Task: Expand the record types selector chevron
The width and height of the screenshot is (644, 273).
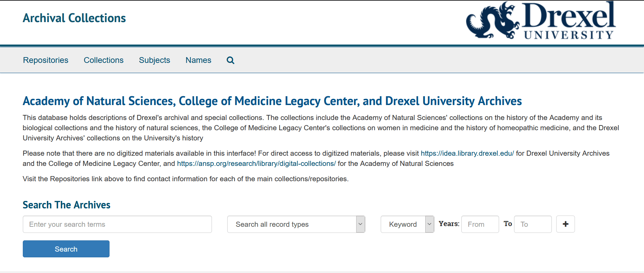Action: (x=360, y=224)
